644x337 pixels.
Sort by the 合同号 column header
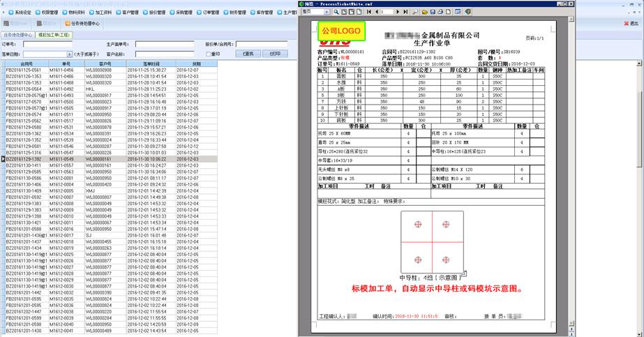coord(27,64)
